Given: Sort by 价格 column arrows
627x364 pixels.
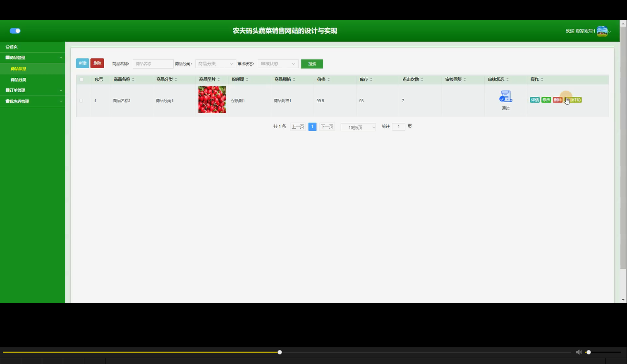Looking at the screenshot, I should (x=328, y=79).
